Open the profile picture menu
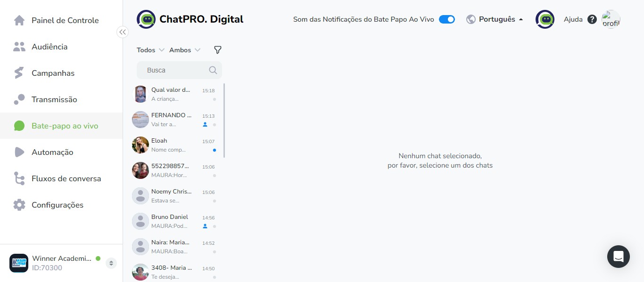Viewport: 644px width, 282px height. pyautogui.click(x=611, y=19)
